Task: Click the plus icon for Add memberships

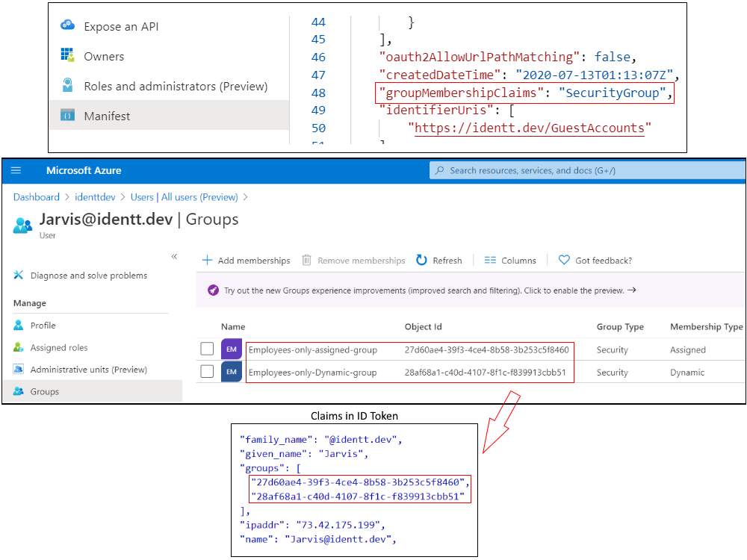Action: click(207, 260)
